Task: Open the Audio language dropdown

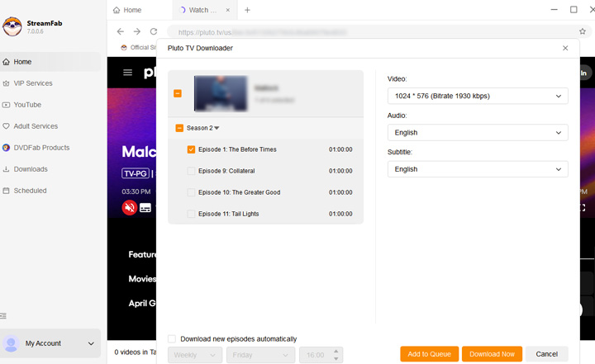Action: tap(478, 133)
